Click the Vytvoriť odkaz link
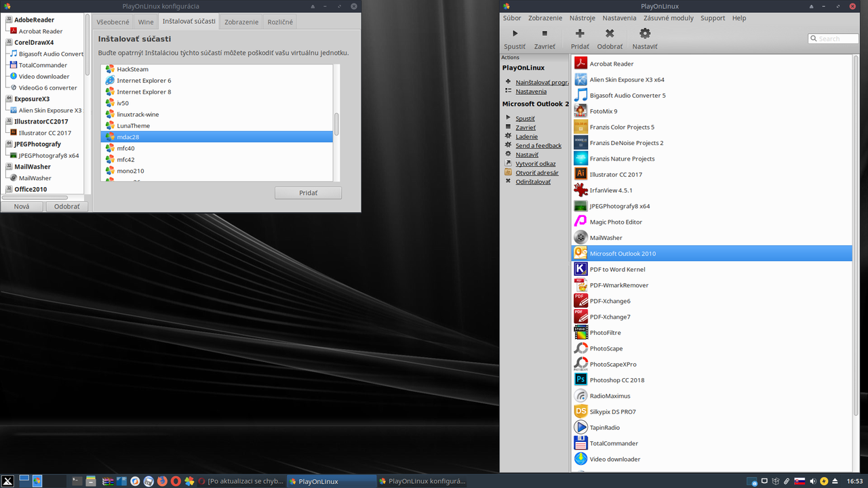 [536, 163]
